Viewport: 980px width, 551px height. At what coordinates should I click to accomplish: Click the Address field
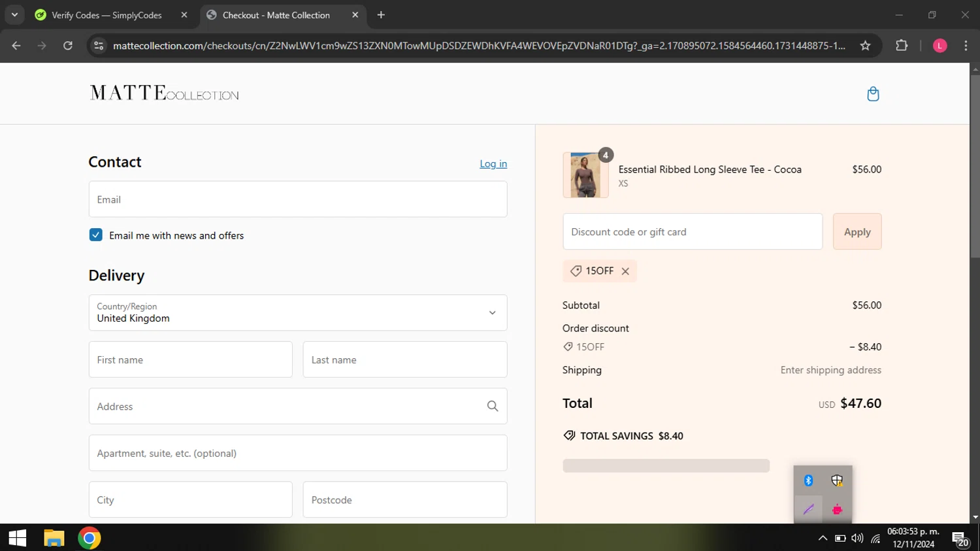click(298, 407)
